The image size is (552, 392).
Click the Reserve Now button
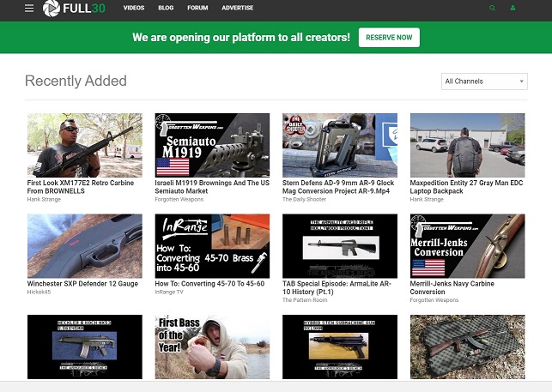[389, 37]
